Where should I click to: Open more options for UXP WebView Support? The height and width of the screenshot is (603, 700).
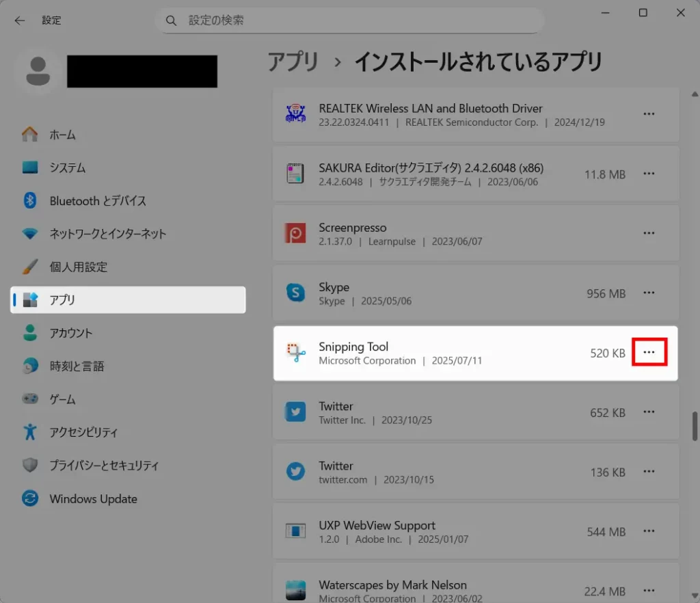pos(649,531)
